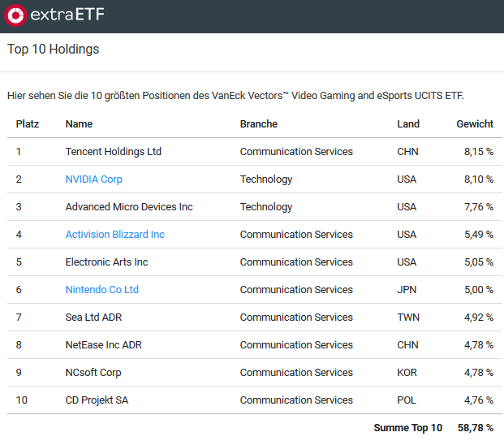The height and width of the screenshot is (441, 504).
Task: Click the Summe Top 10 label
Action: [x=408, y=427]
